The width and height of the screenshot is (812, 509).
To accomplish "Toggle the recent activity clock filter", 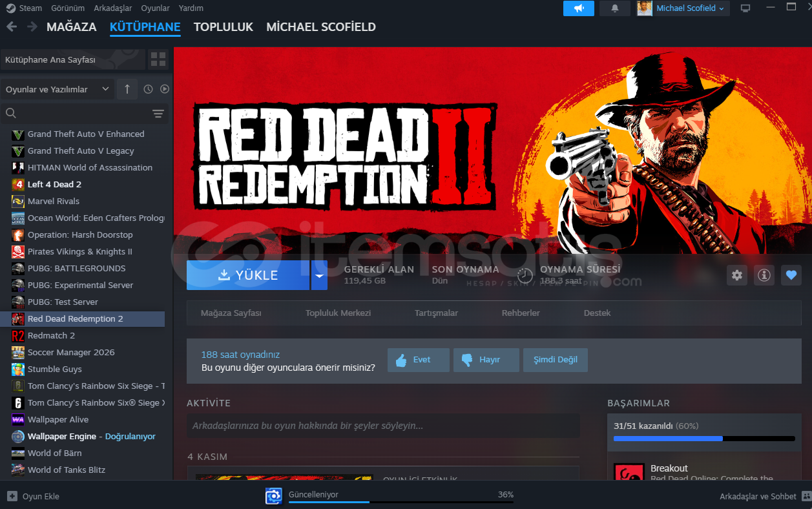I will [148, 89].
